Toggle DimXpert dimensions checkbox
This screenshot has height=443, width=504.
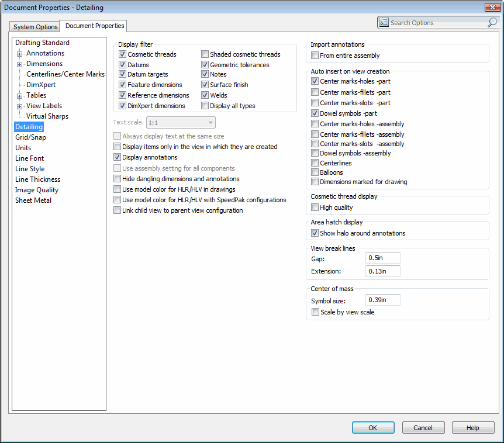122,106
